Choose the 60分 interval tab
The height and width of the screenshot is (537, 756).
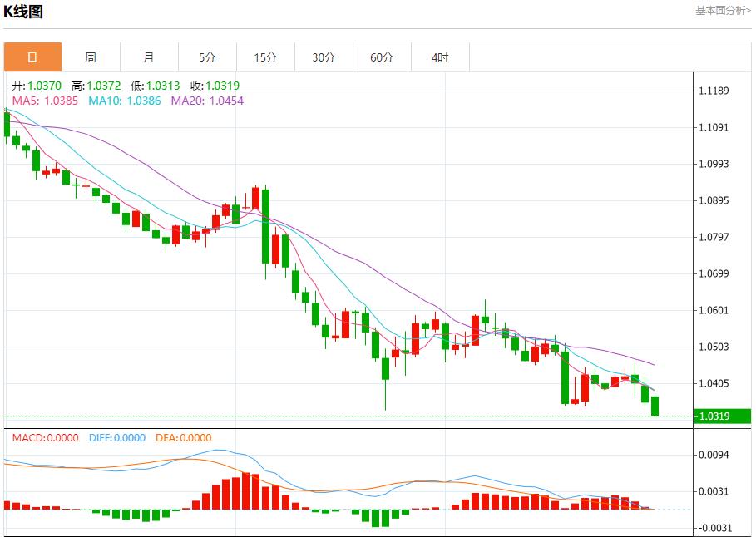coord(382,57)
